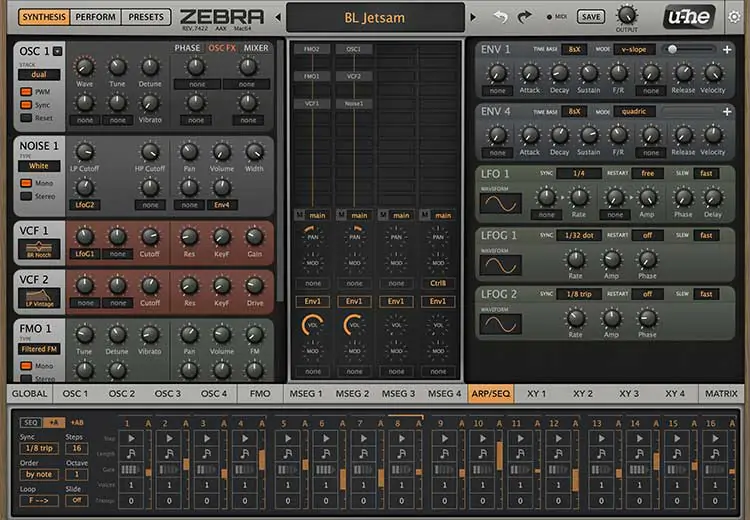Click the OUTPUT knob
This screenshot has height=520, width=750.
[x=627, y=15]
